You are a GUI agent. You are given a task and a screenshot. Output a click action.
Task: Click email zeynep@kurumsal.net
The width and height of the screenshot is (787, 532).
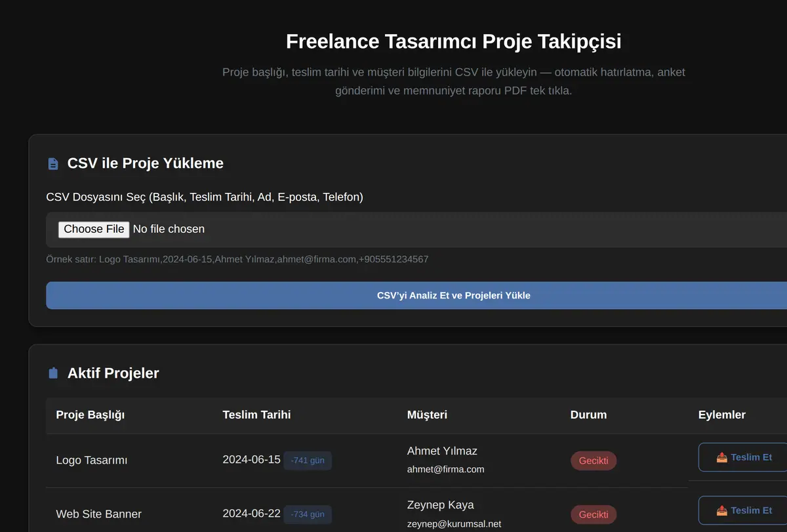pos(454,523)
